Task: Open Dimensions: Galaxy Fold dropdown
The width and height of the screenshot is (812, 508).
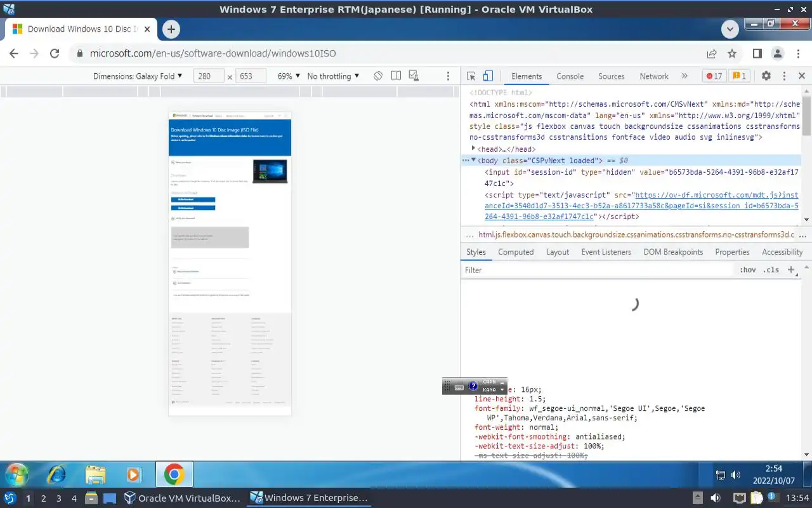Action: pos(138,76)
